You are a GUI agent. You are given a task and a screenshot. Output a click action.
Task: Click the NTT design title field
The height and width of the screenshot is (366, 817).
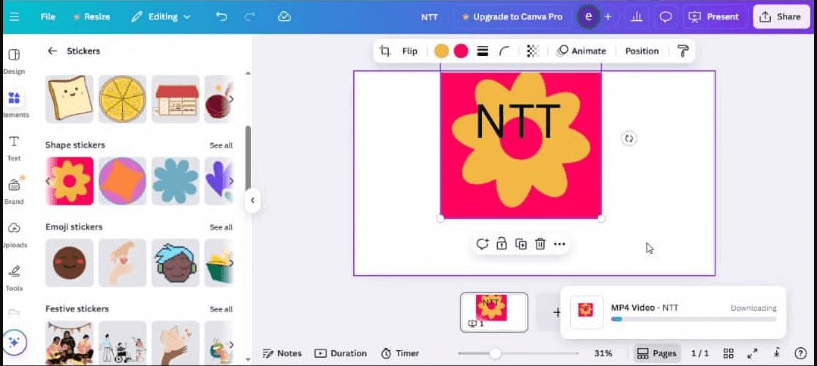pyautogui.click(x=429, y=17)
